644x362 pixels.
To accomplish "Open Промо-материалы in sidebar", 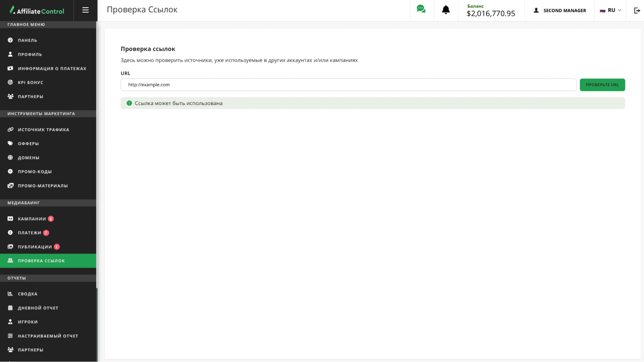I will click(43, 186).
